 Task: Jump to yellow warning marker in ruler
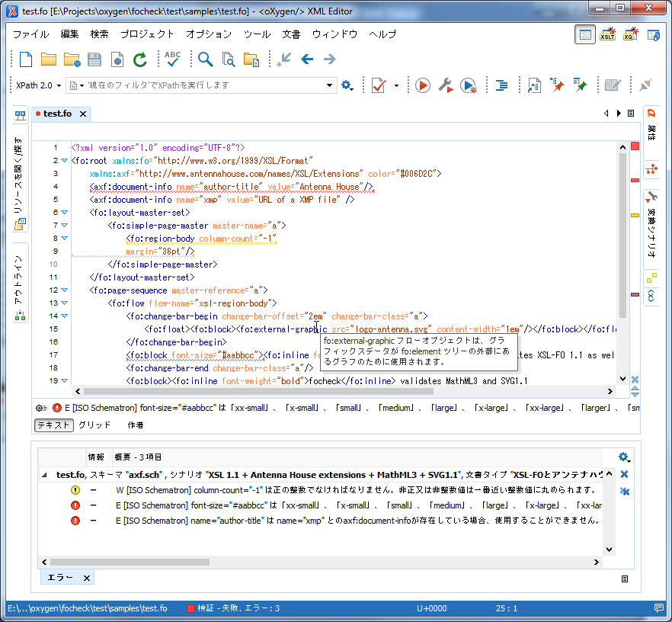(635, 215)
